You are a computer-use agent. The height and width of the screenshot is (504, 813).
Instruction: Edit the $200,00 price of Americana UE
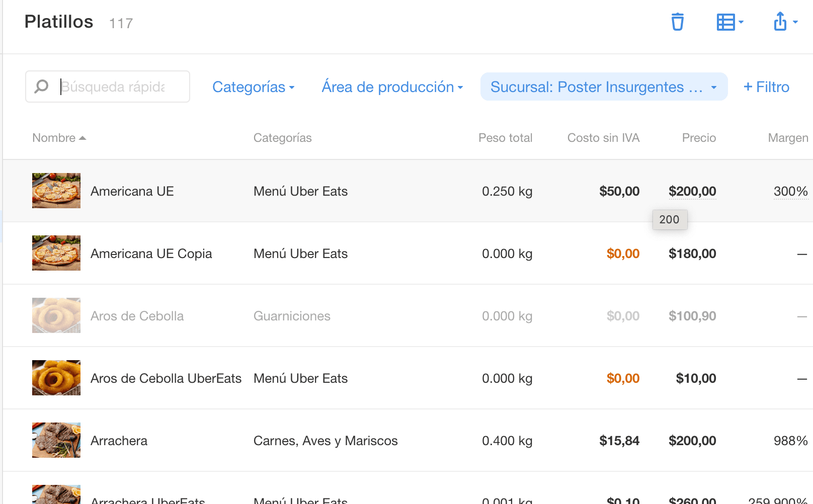[x=693, y=191]
